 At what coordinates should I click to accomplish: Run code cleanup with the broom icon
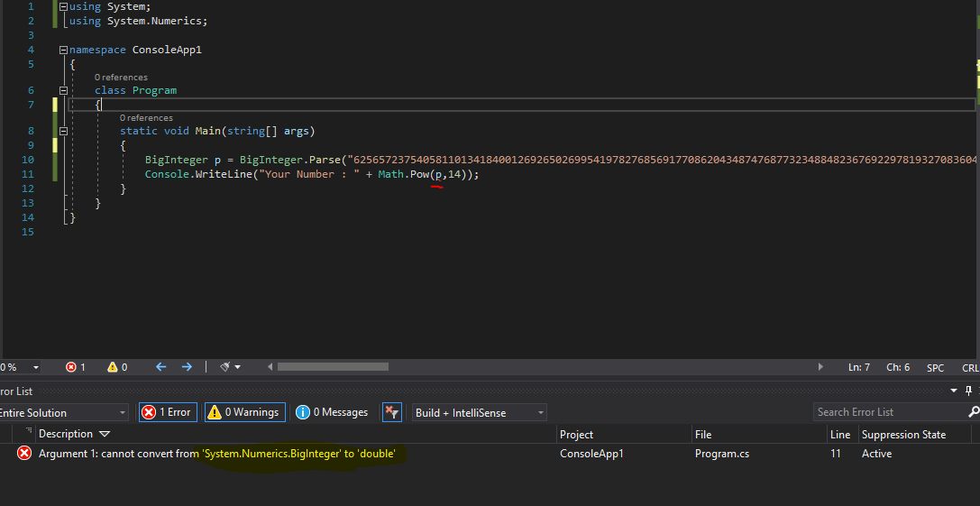click(225, 367)
